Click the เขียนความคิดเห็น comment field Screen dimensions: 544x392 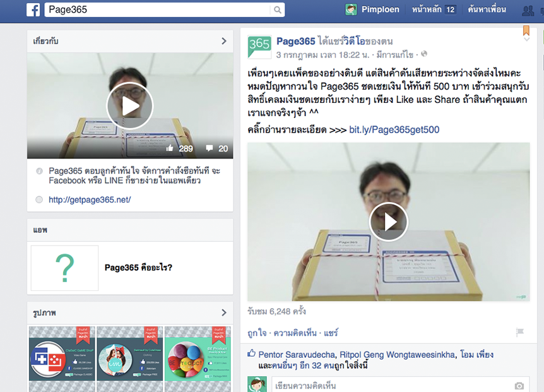coord(401,384)
